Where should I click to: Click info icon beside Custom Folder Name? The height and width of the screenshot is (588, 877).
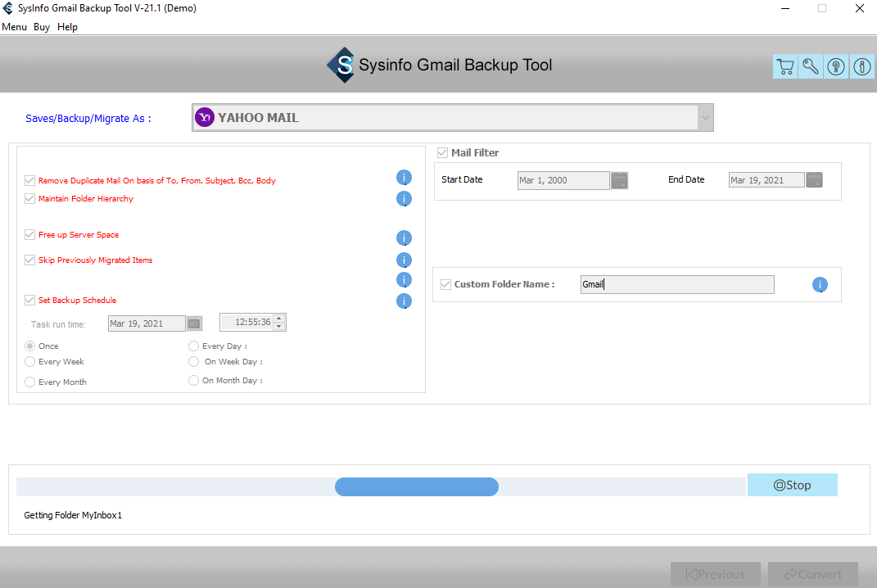[820, 285]
